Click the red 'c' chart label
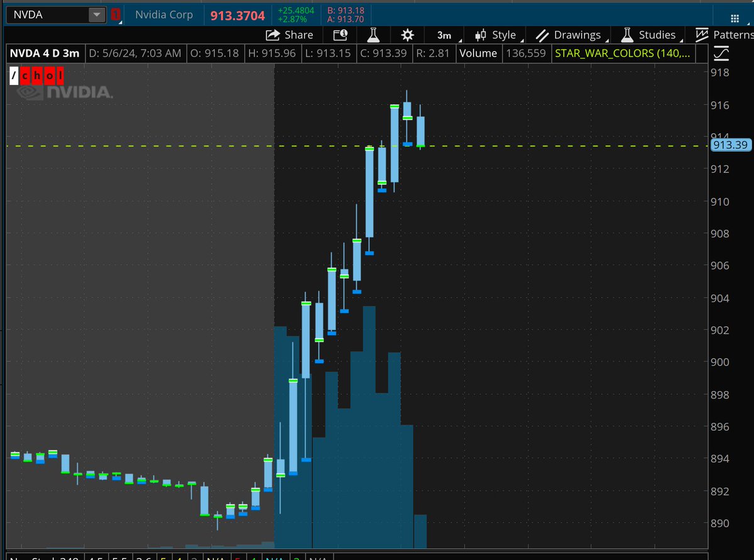Screen dimensions: 754x560 click(26, 77)
